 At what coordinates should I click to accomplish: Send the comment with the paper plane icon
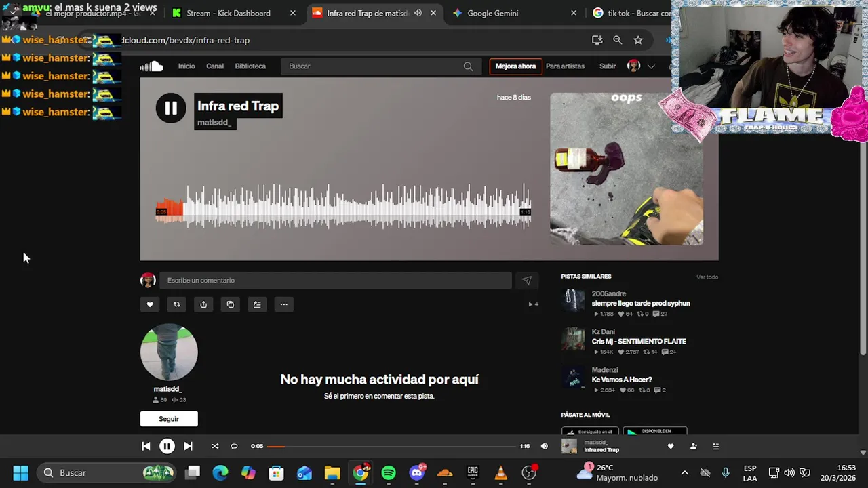(527, 281)
